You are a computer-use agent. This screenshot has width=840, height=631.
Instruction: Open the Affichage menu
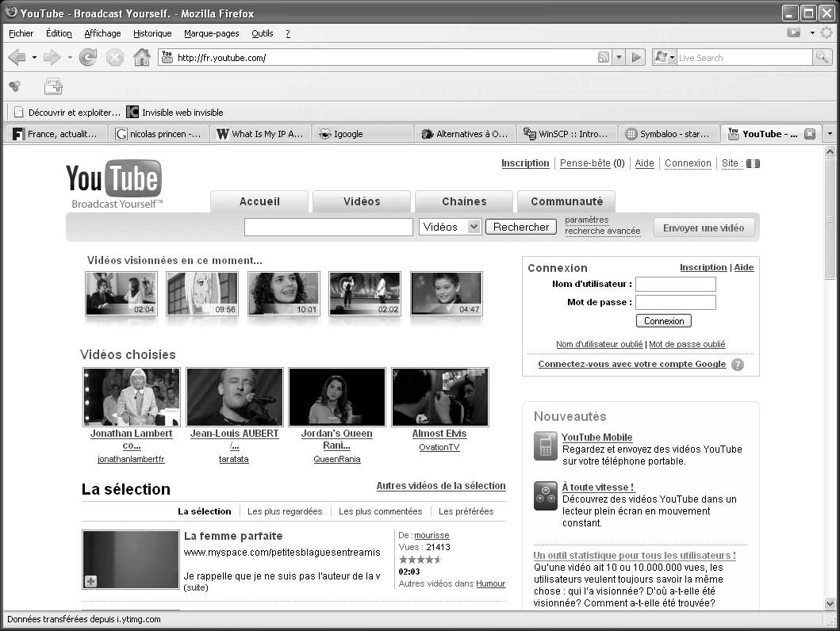coord(102,33)
